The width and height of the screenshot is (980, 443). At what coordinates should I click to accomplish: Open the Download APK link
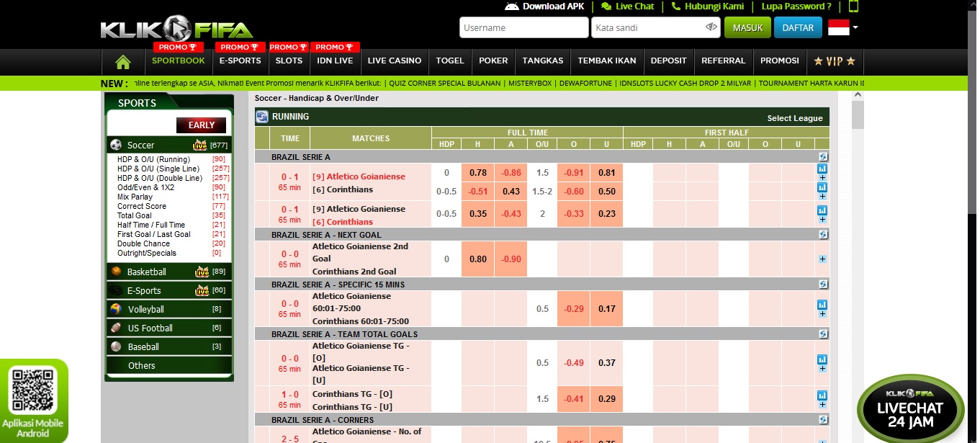(546, 6)
